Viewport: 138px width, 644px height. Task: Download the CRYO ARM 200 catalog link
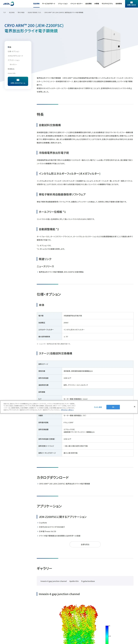click(64, 484)
